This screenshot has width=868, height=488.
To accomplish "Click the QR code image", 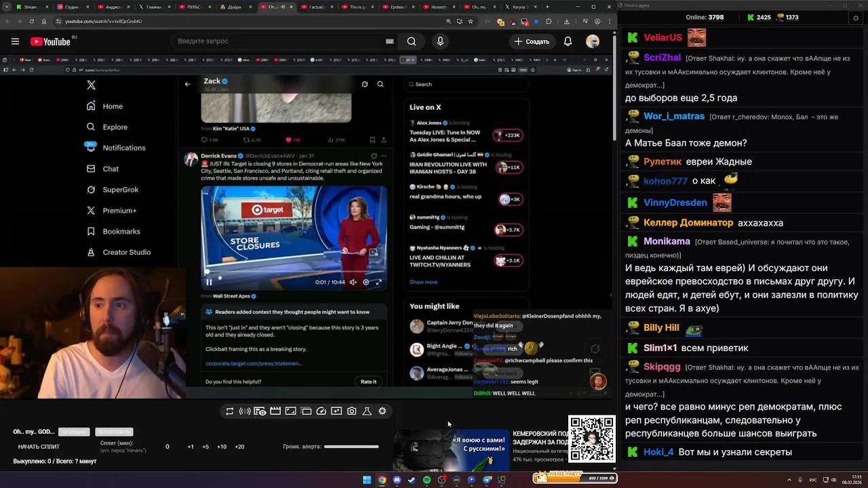I will (x=592, y=439).
